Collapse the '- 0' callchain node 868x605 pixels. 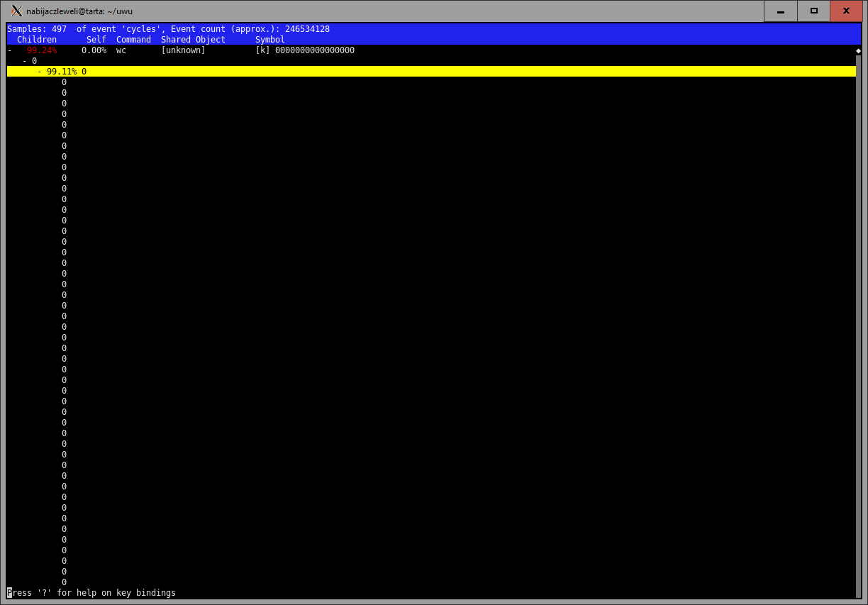point(25,61)
